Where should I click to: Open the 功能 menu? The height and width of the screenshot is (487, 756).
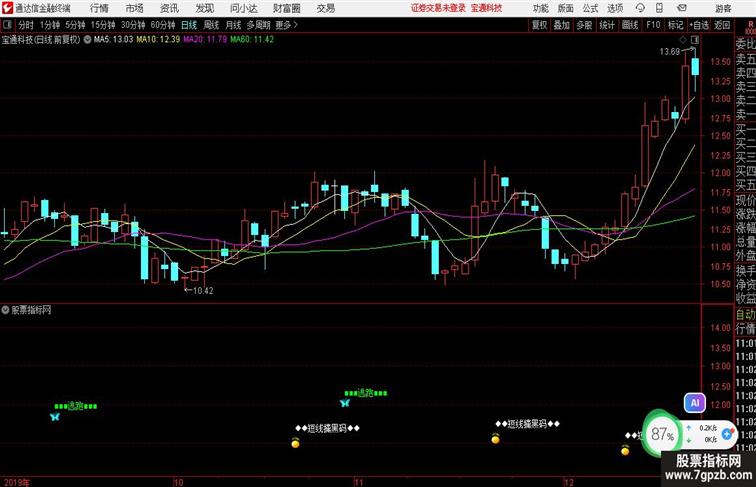[541, 8]
